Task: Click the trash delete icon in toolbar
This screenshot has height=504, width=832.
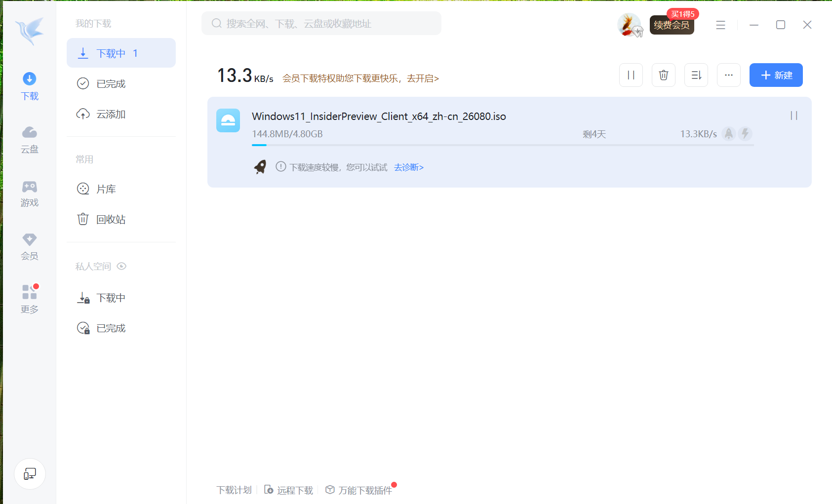Action: click(663, 75)
